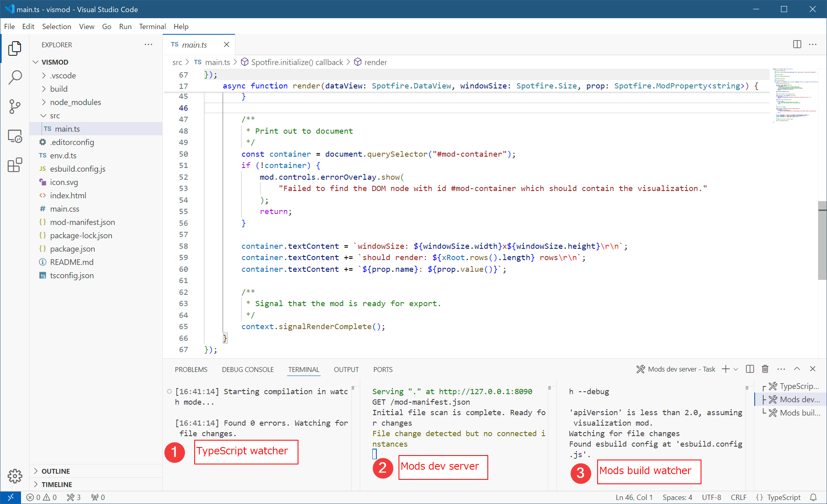The image size is (827, 504).
Task: Click the editor vertical scrollbar thumb
Action: pyautogui.click(x=822, y=240)
